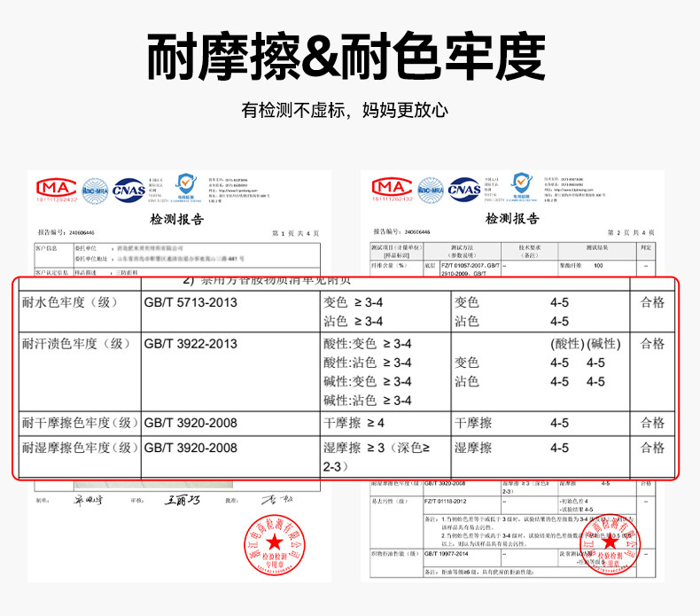Select the 耐干摩擦色牢度(级) cell
Screen dimensions: 700x616
click(x=80, y=423)
